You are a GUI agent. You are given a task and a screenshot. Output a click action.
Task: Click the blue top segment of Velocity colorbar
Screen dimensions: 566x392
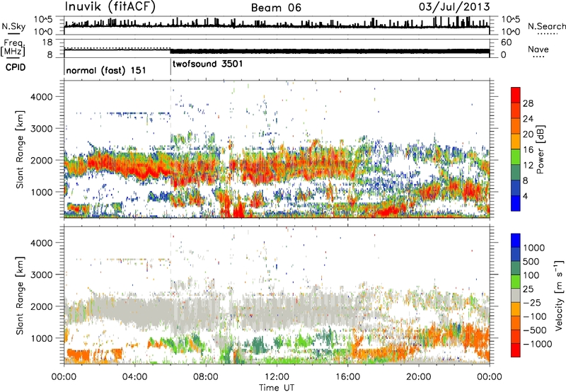point(516,241)
